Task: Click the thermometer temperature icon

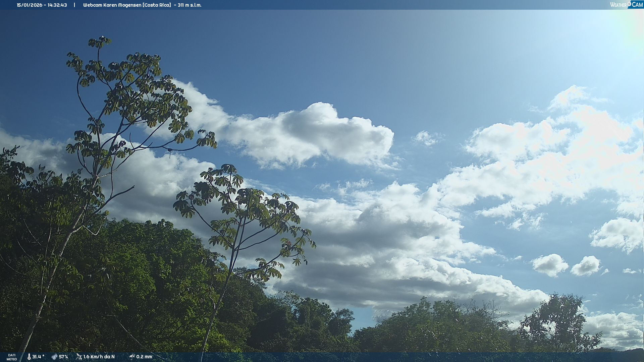Action: tap(29, 357)
